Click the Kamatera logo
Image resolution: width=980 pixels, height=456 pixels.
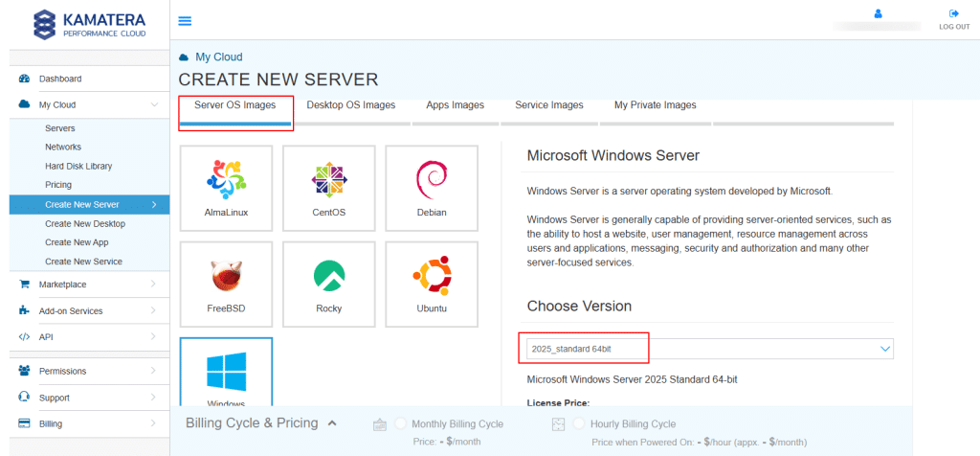pyautogui.click(x=89, y=24)
